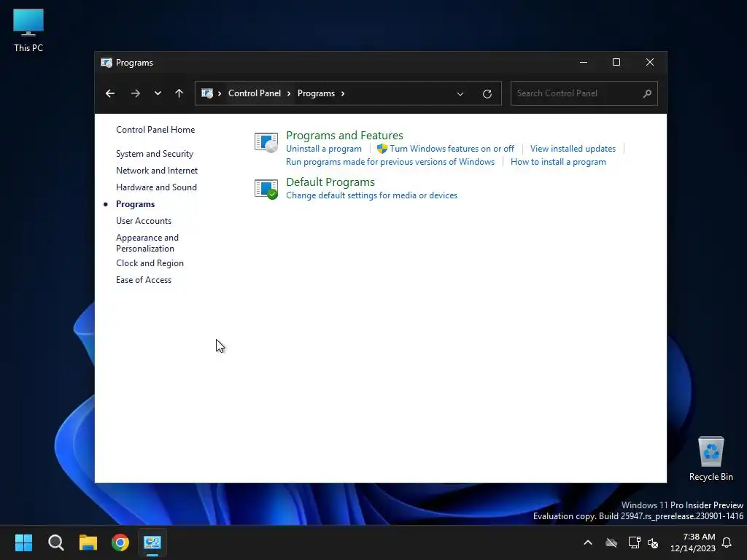Select the Recycle Bin desktop icon

711,459
